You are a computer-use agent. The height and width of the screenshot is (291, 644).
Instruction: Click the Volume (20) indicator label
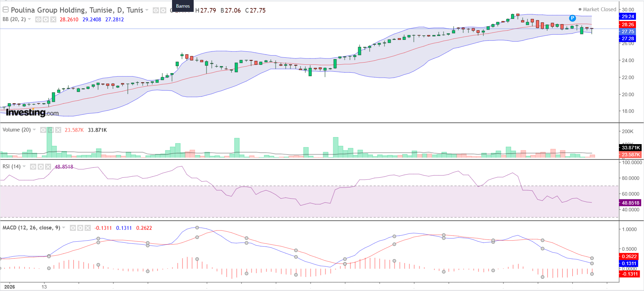16,130
